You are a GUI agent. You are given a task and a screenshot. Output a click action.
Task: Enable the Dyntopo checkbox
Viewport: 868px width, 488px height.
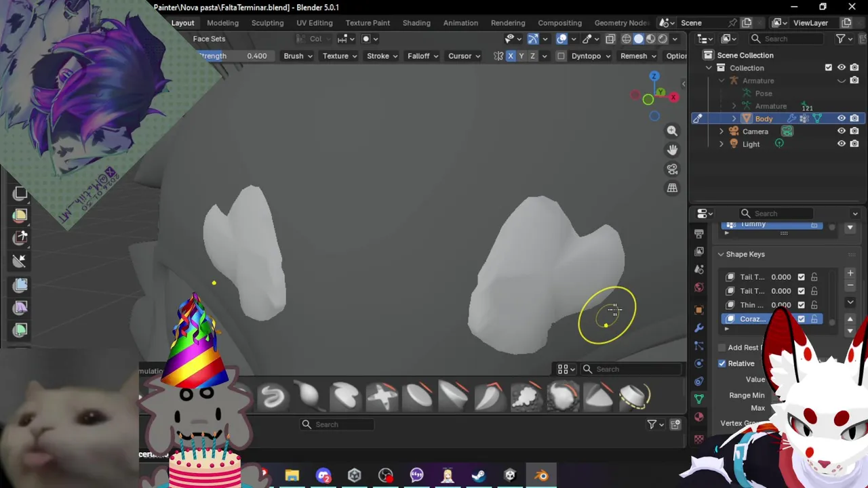point(561,56)
